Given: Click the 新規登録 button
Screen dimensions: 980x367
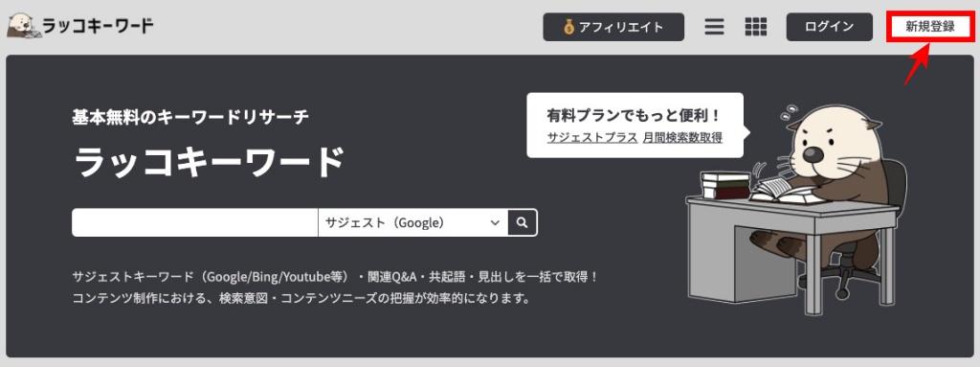Looking at the screenshot, I should point(930,27).
